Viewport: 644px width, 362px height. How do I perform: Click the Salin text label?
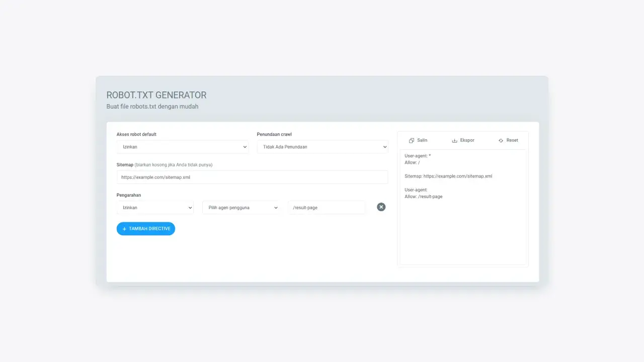tap(422, 140)
